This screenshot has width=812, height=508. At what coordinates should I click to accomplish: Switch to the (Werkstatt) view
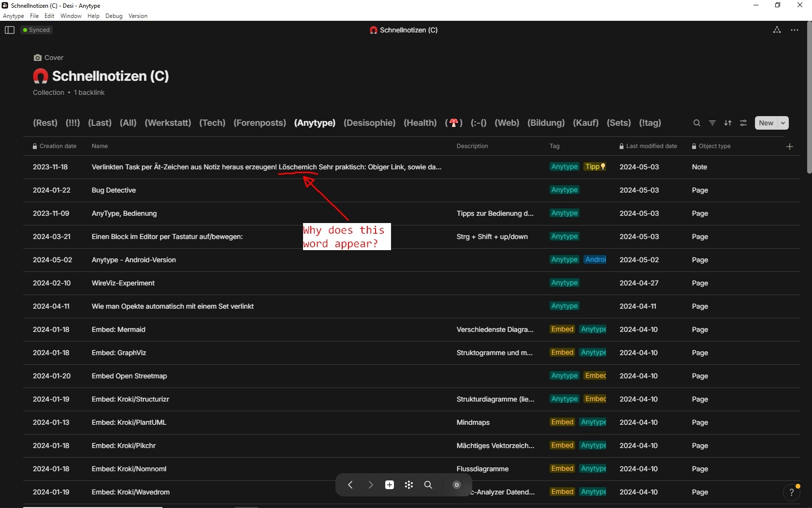168,123
